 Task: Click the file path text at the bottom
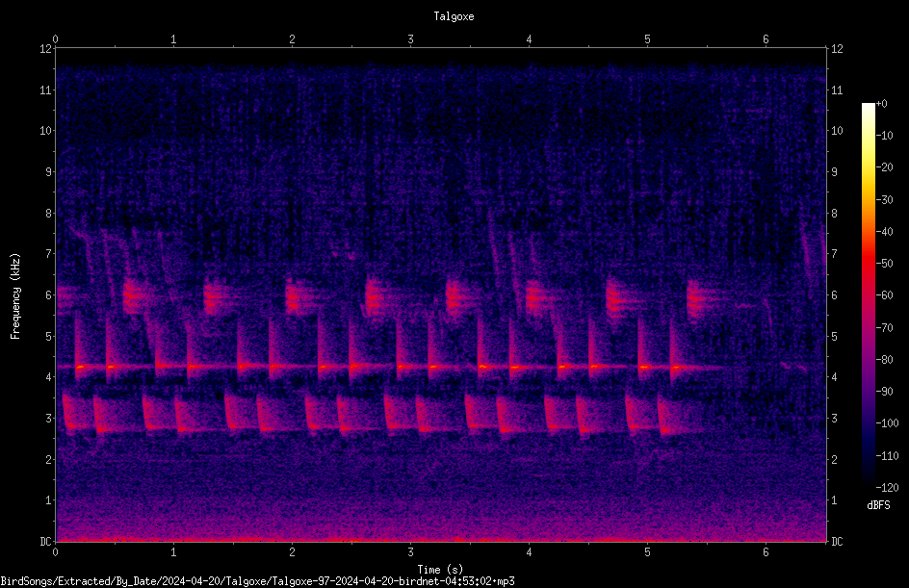tap(257, 581)
